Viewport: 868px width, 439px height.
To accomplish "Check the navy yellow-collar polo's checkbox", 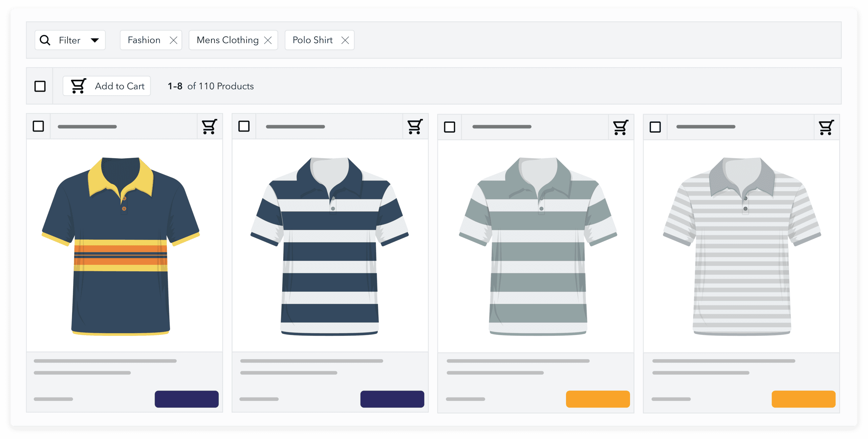I will tap(38, 126).
